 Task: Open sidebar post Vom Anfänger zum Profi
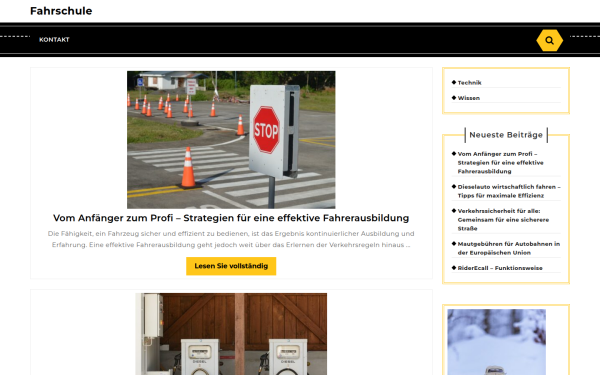coord(501,163)
